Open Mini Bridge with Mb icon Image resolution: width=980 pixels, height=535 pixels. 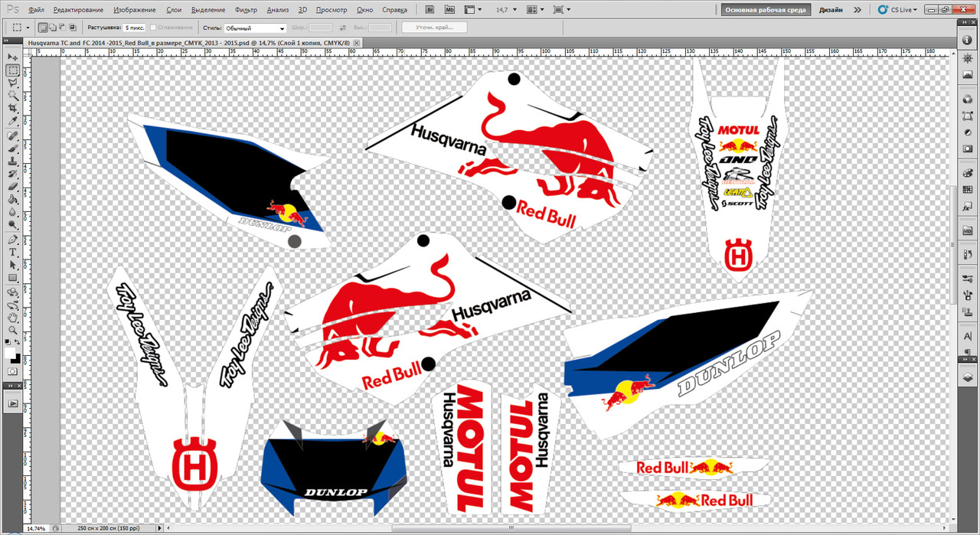point(449,10)
